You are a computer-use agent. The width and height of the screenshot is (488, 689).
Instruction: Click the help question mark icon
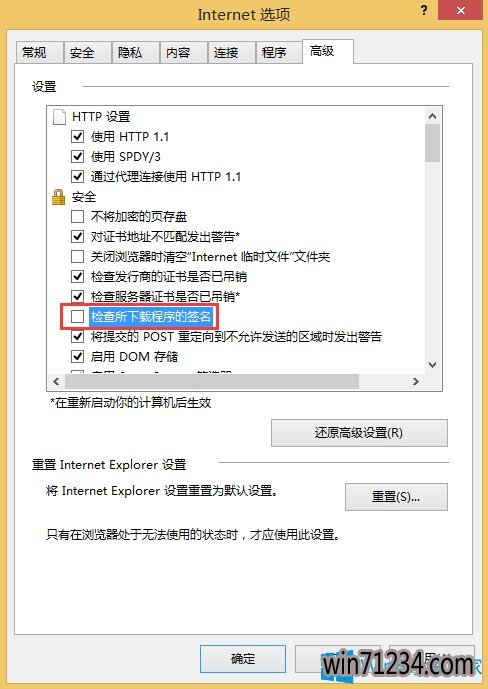[424, 10]
